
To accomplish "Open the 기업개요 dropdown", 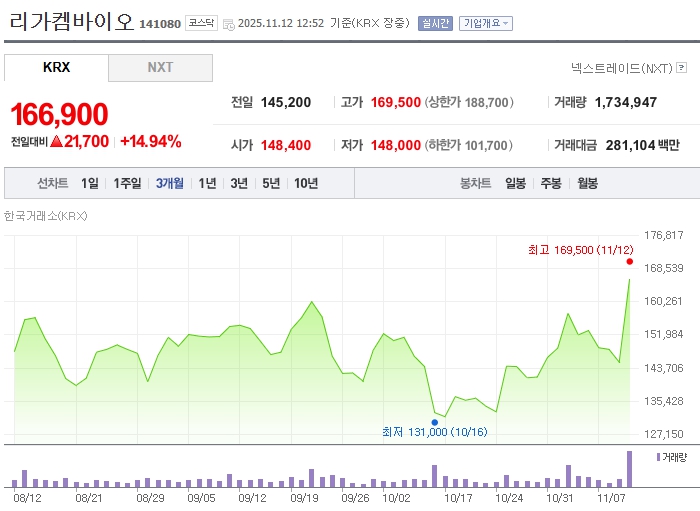I will [486, 23].
